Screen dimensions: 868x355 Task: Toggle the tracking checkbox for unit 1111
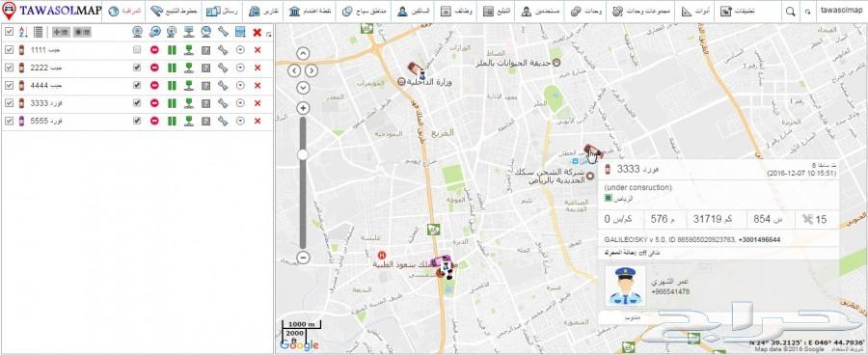pos(137,50)
